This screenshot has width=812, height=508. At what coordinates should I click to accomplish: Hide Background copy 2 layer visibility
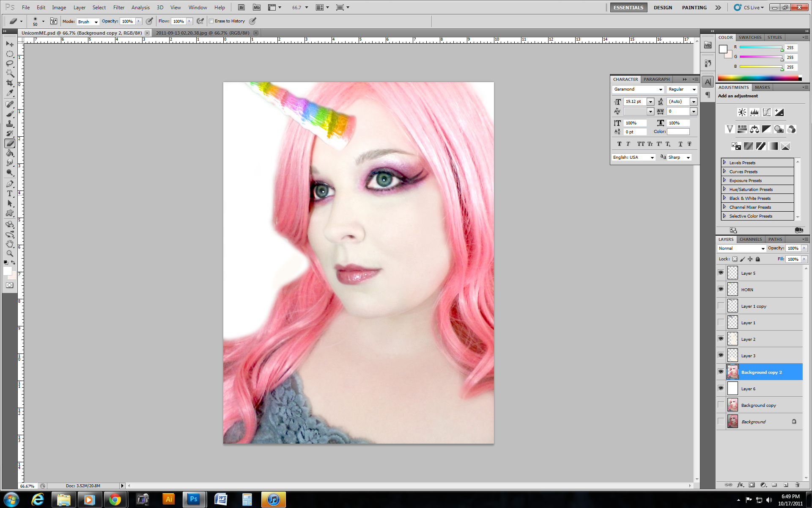tap(721, 372)
